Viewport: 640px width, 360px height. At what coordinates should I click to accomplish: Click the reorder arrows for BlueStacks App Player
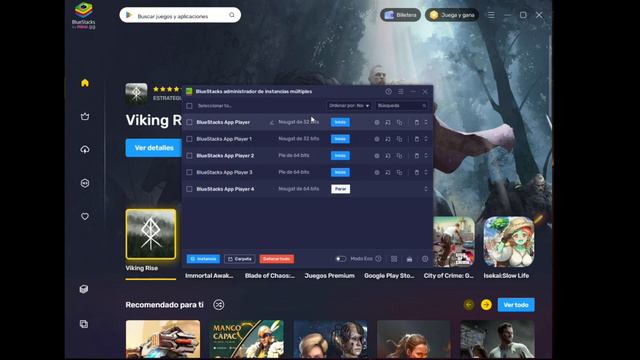click(426, 122)
